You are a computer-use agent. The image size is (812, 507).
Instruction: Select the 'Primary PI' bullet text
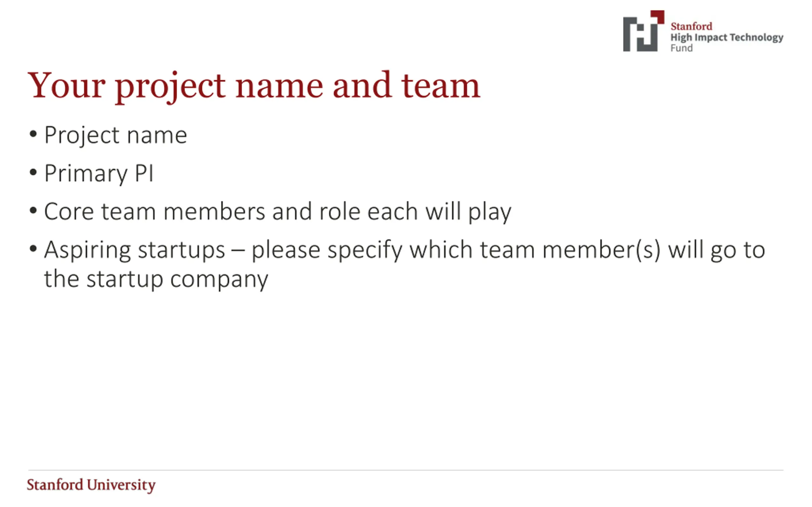pos(99,174)
